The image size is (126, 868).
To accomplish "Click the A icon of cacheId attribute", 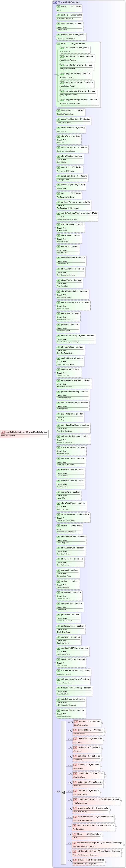I will (x=58, y=15).
